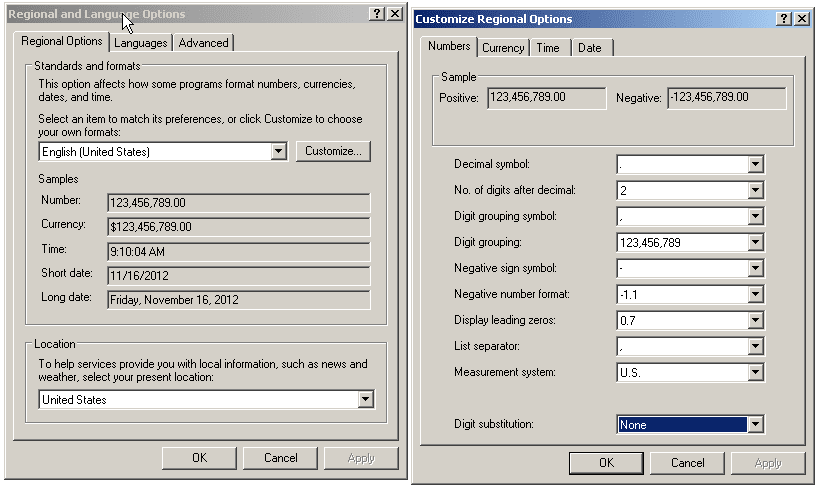Image resolution: width=817 pixels, height=487 pixels.
Task: Click OK in Customize Regional Options
Action: pyautogui.click(x=606, y=463)
